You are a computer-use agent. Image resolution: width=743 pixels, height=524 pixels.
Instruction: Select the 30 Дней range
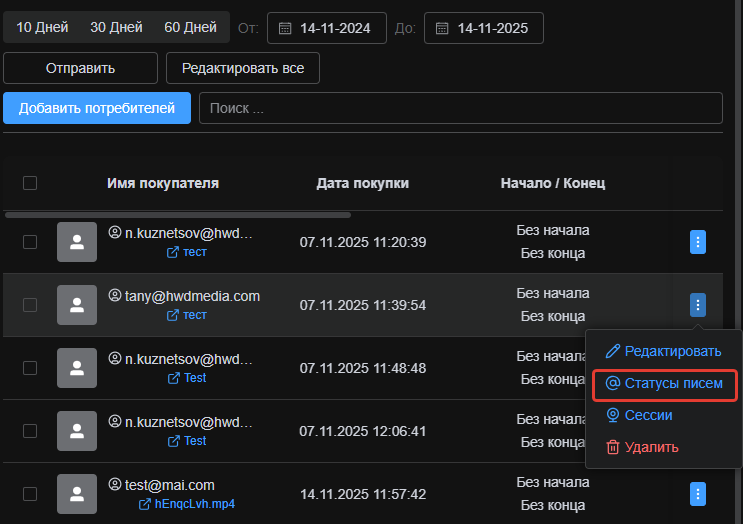point(116,27)
